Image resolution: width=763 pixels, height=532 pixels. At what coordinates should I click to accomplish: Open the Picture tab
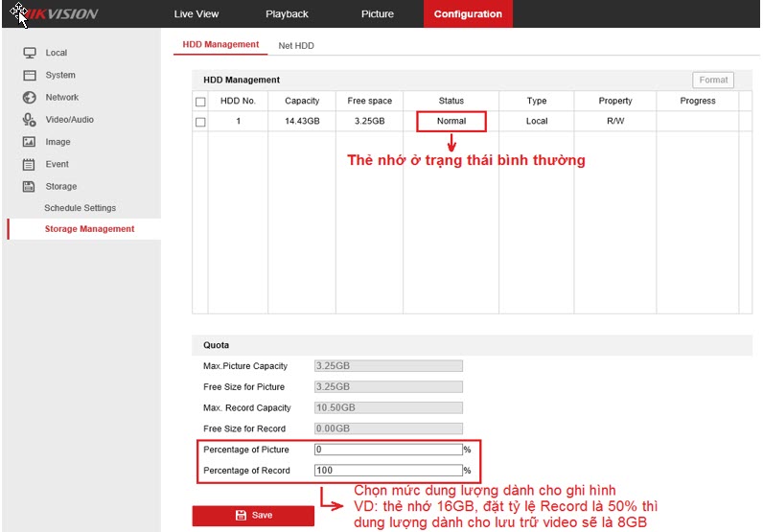(377, 14)
